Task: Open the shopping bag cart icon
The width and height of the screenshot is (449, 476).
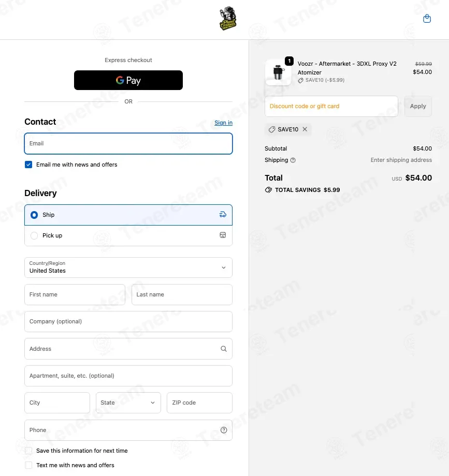Action: (427, 19)
